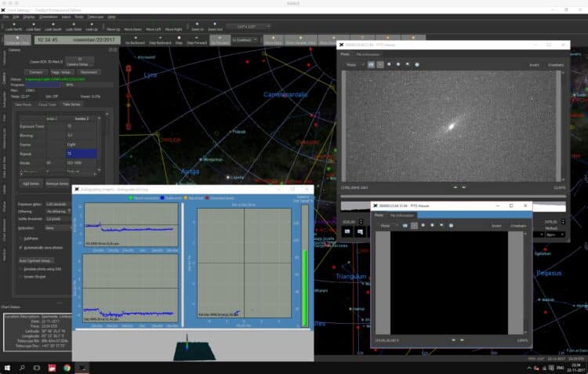Switch to the Focus Tools tab
The height and width of the screenshot is (374, 588).
[x=47, y=104]
